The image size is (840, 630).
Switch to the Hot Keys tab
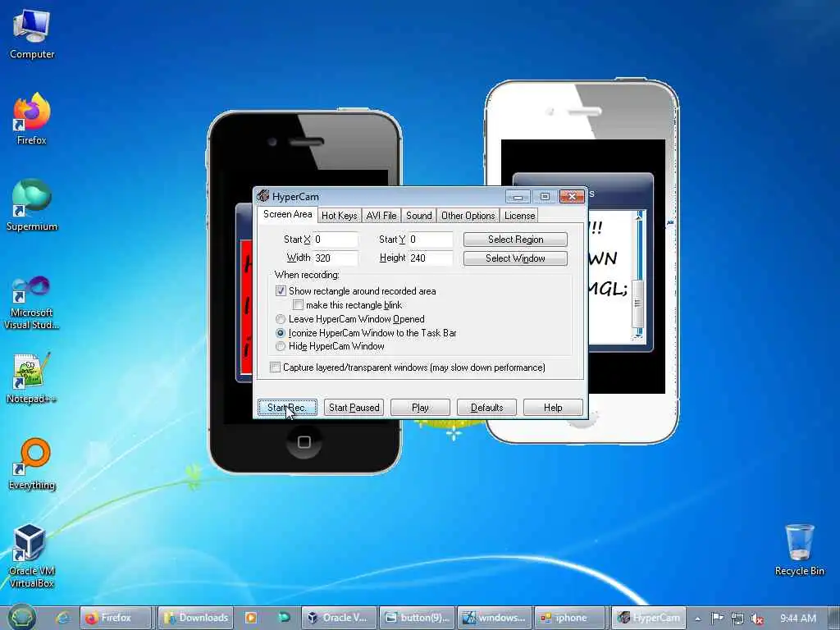(x=339, y=216)
